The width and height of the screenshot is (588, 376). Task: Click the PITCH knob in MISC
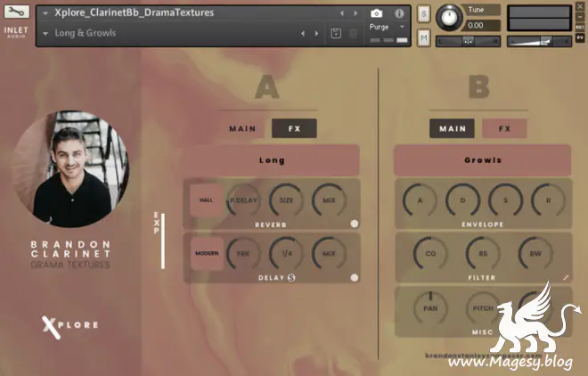coord(483,308)
